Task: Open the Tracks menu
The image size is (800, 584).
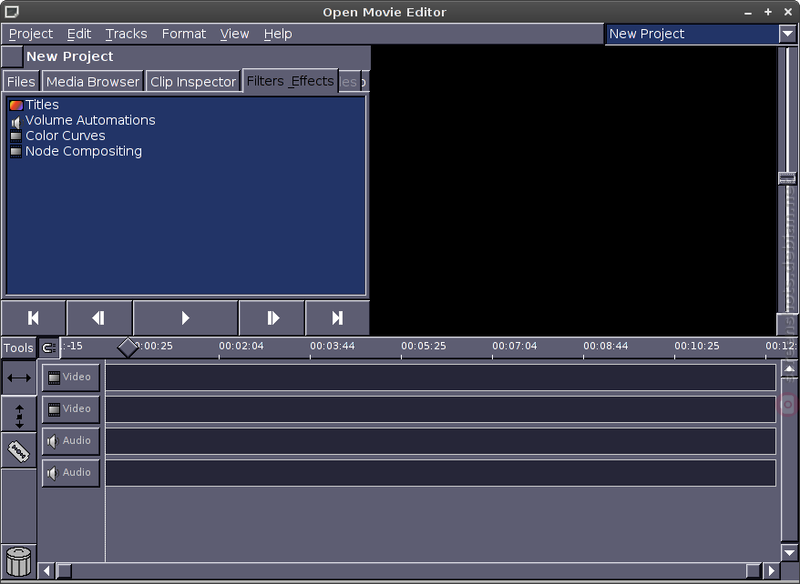Action: pyautogui.click(x=126, y=34)
